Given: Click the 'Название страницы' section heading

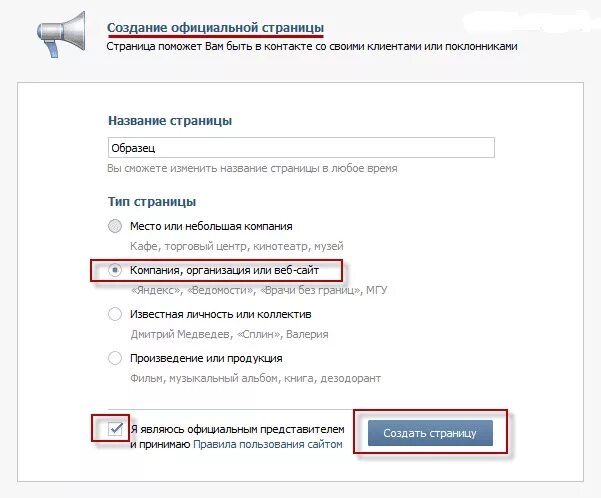Looking at the screenshot, I should click(x=170, y=120).
